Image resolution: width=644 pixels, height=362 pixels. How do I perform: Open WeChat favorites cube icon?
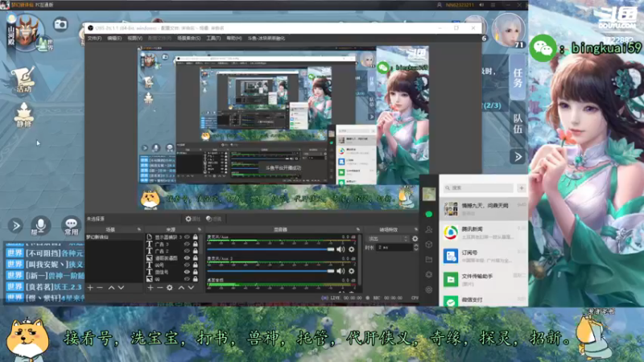[x=429, y=245]
